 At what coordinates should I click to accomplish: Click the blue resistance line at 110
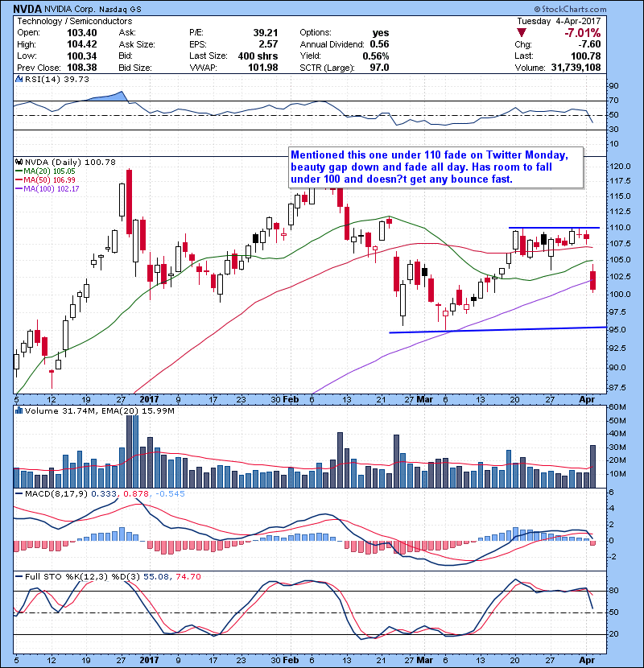[x=554, y=228]
